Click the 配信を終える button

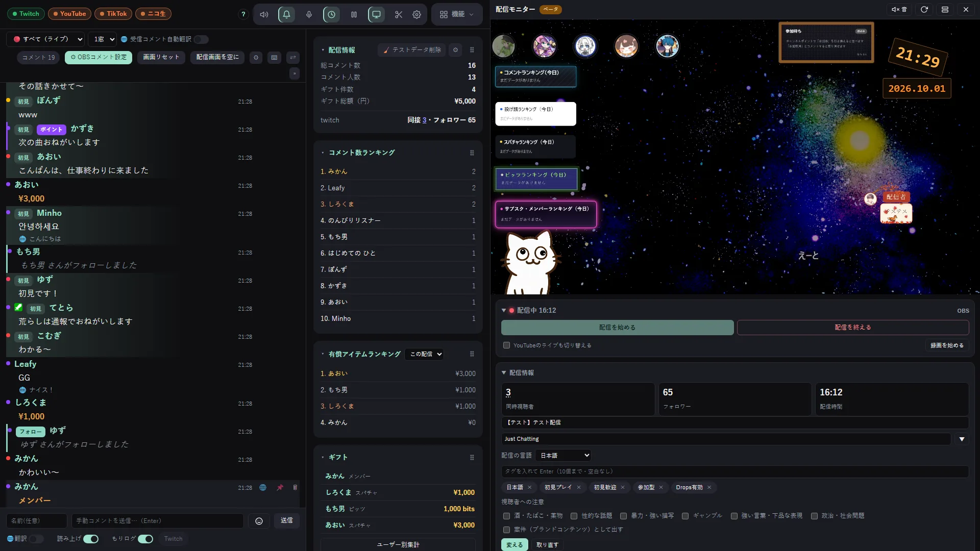853,328
